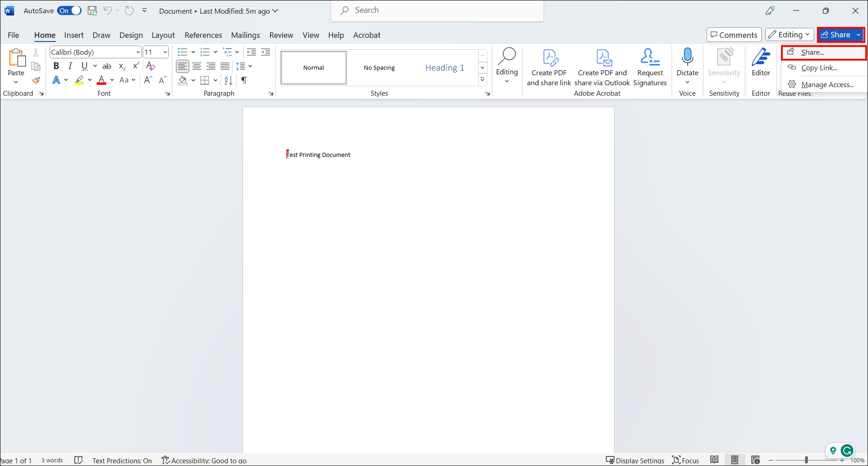This screenshot has height=466, width=868.
Task: Select Manage Access... option
Action: 824,84
